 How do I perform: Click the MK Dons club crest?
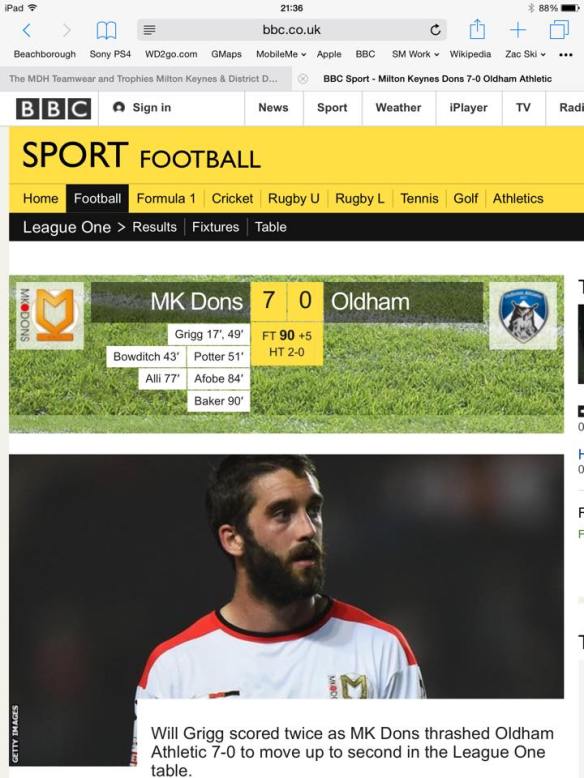pos(50,316)
